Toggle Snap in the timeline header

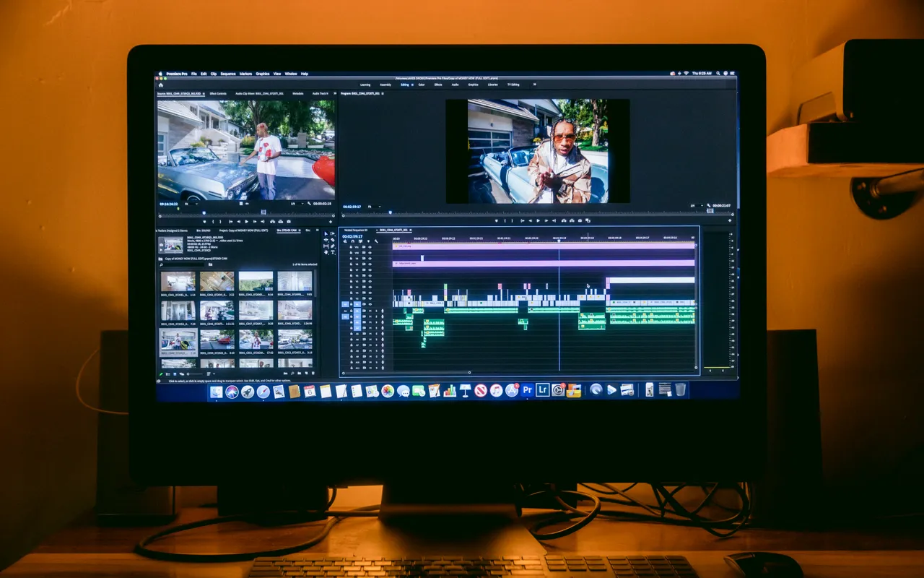coord(353,241)
